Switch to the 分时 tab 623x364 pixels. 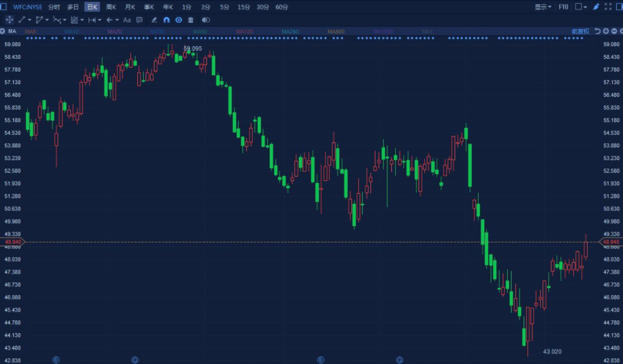tap(54, 7)
